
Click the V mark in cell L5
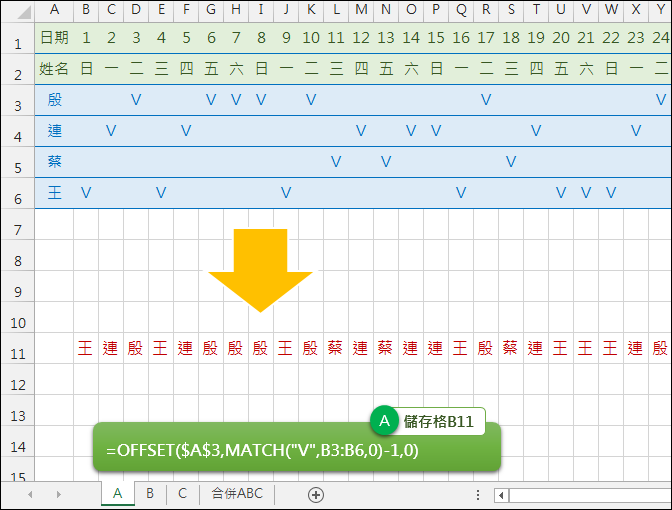[336, 162]
